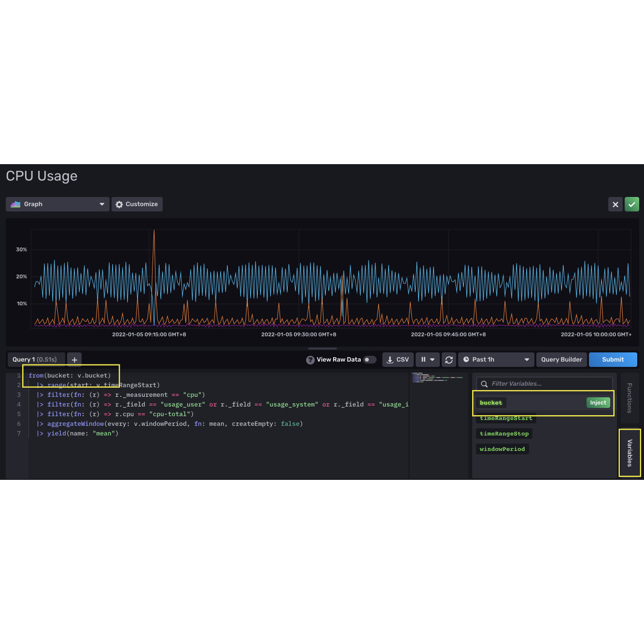Inject the bucket variable
Image resolution: width=644 pixels, height=644 pixels.
point(598,403)
